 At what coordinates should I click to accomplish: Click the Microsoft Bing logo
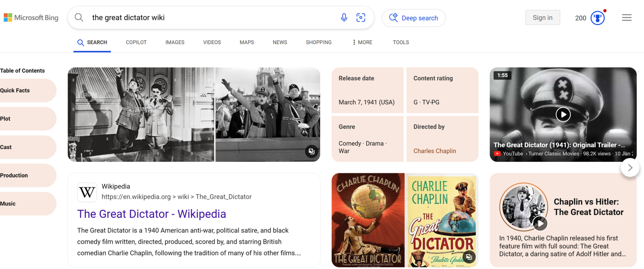coord(31,18)
